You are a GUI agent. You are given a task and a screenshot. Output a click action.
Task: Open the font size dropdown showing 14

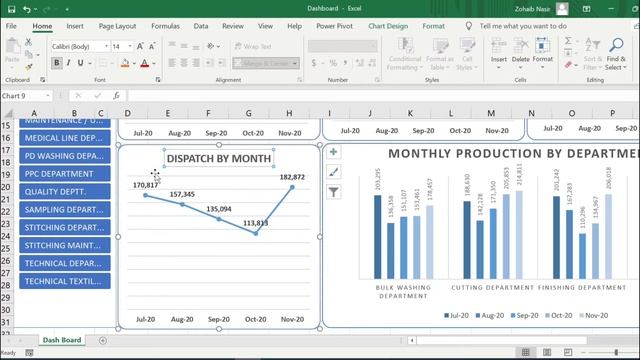point(130,47)
